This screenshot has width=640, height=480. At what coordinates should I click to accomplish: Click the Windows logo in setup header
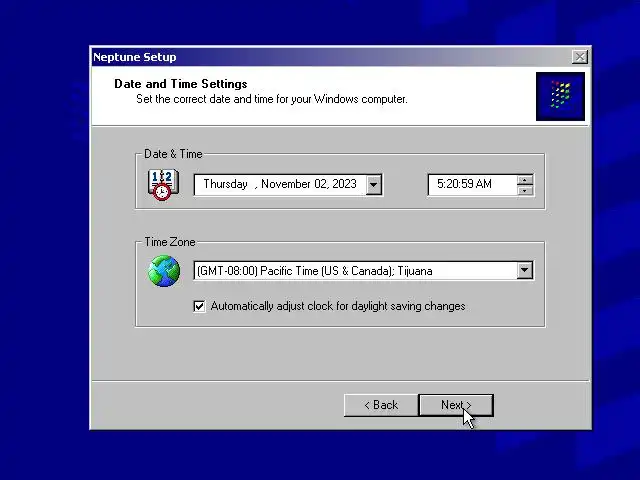point(560,97)
